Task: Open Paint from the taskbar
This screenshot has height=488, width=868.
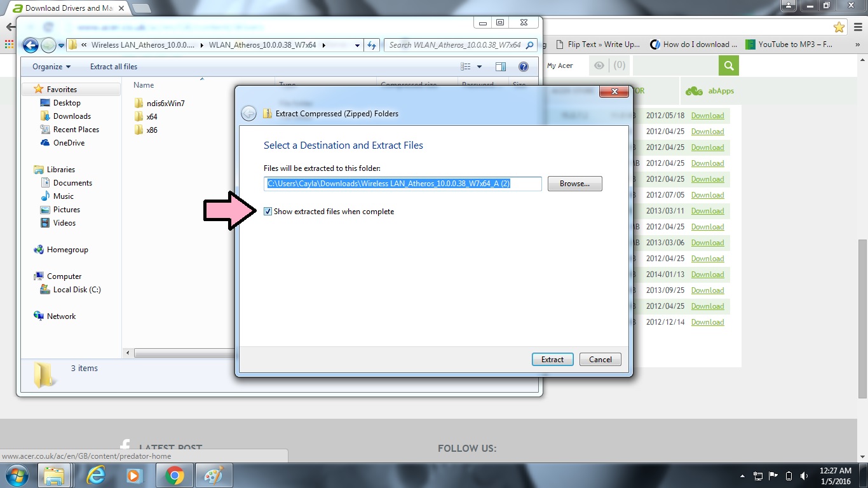Action: [214, 475]
